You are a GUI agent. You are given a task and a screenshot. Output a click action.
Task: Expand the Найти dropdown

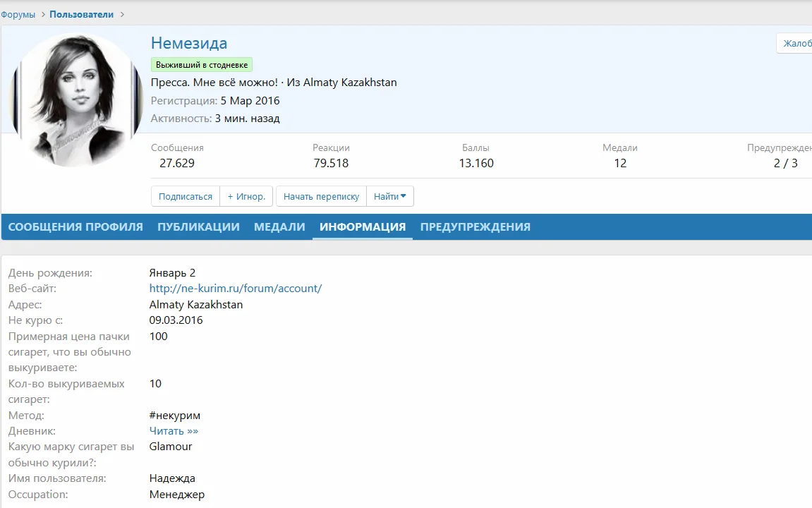point(390,197)
